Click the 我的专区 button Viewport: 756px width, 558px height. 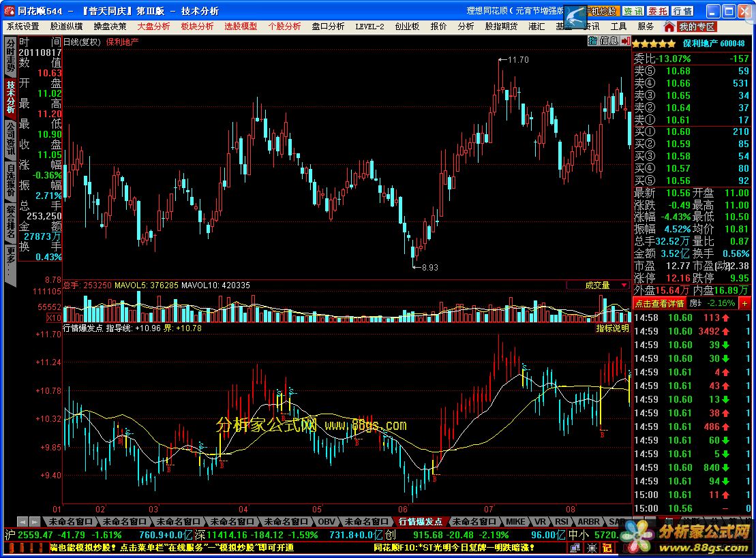pyautogui.click(x=697, y=27)
